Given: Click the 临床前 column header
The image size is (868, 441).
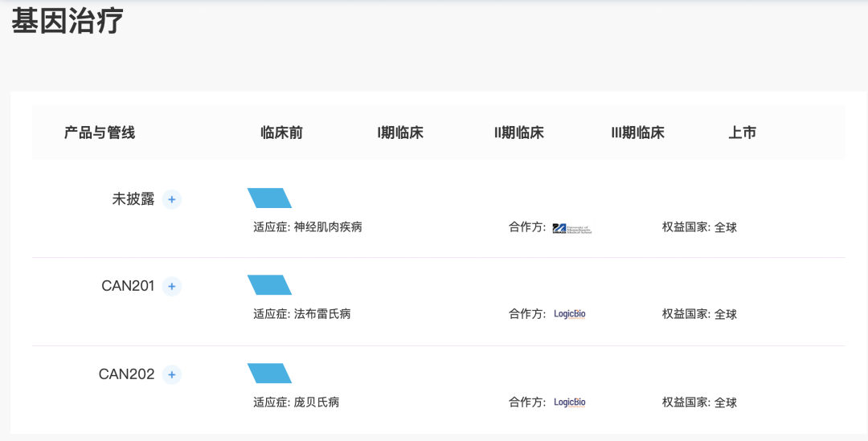Looking at the screenshot, I should click(282, 133).
